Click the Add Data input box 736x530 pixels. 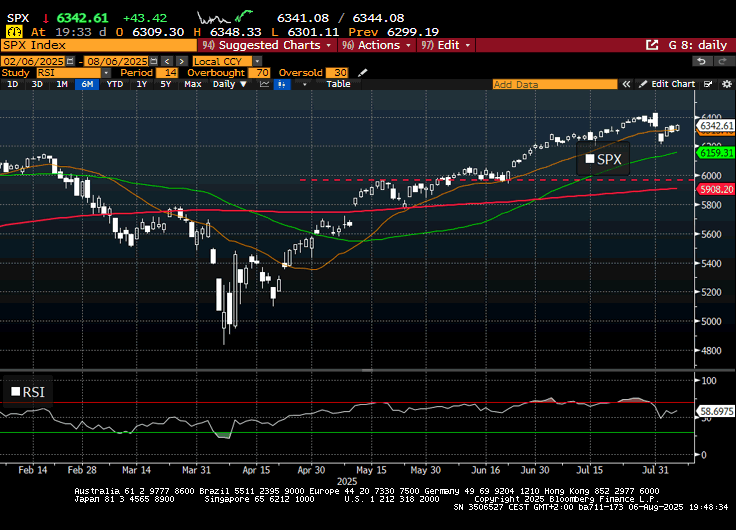[555, 84]
